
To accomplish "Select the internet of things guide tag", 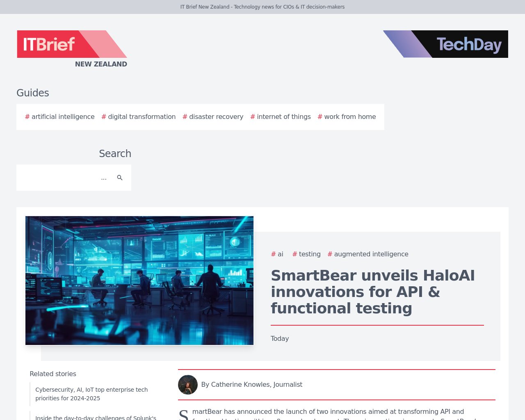I will tap(284, 117).
